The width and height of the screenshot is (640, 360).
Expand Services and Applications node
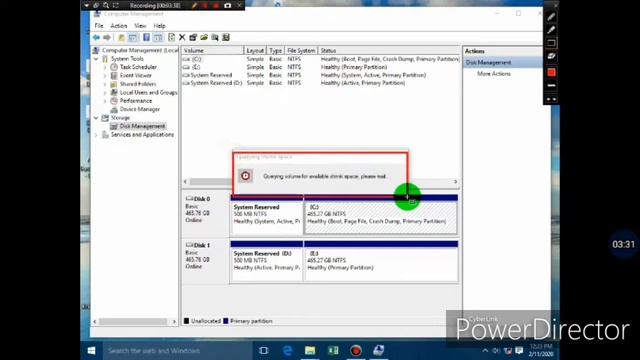click(x=96, y=135)
